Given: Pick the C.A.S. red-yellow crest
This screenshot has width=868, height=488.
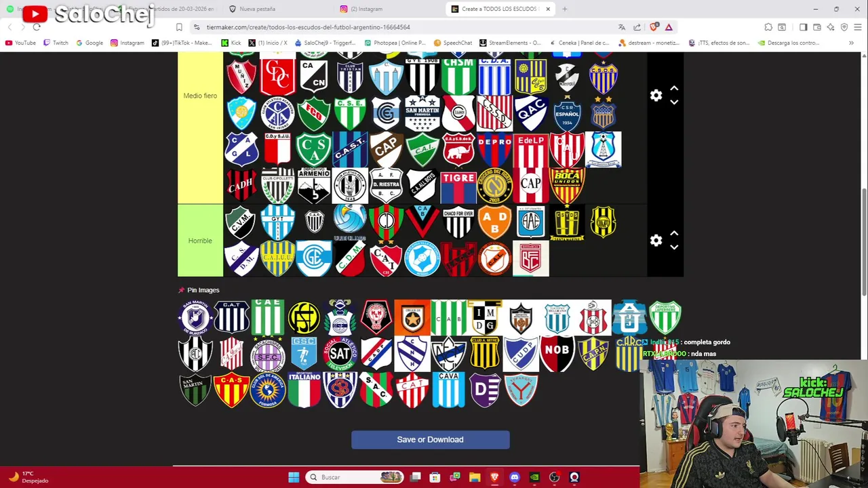Looking at the screenshot, I should click(x=231, y=390).
